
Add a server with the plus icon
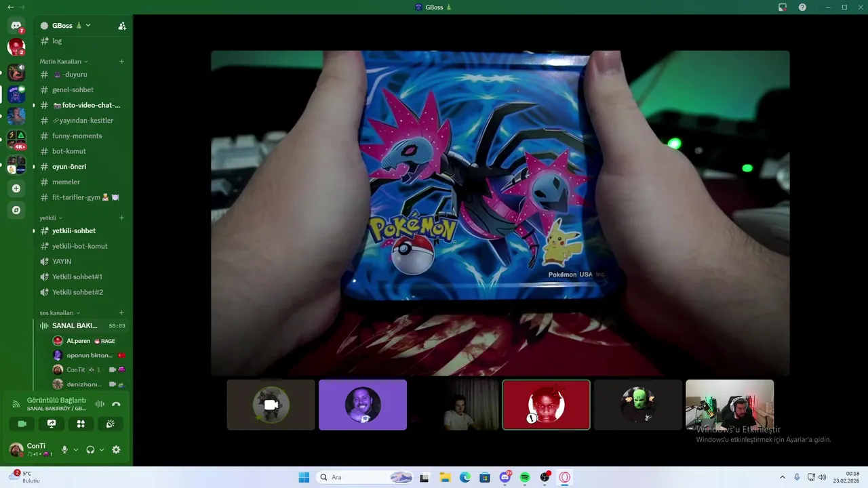(16, 188)
